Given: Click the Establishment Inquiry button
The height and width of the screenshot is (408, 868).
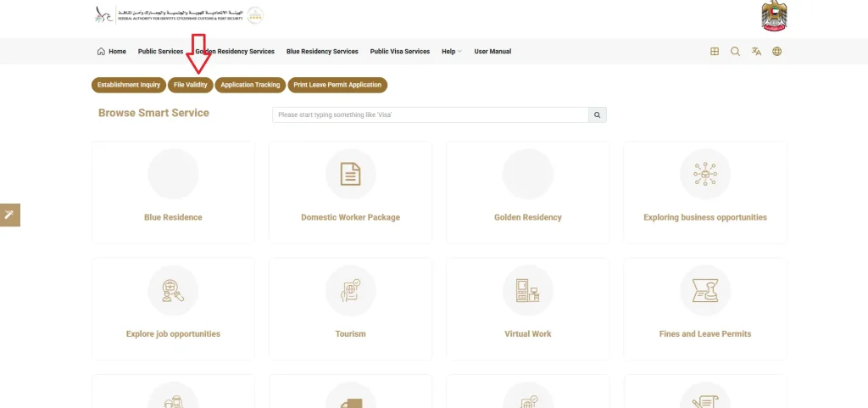Looking at the screenshot, I should pyautogui.click(x=129, y=86).
